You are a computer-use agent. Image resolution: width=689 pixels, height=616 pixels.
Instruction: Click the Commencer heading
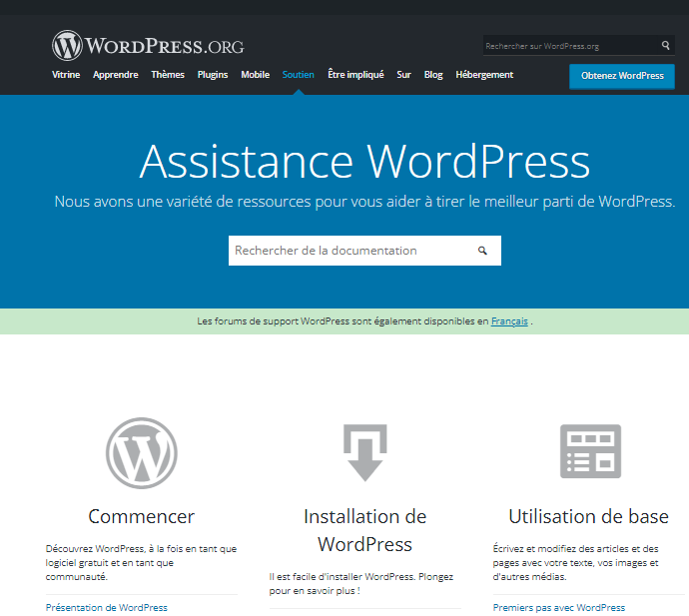[142, 516]
